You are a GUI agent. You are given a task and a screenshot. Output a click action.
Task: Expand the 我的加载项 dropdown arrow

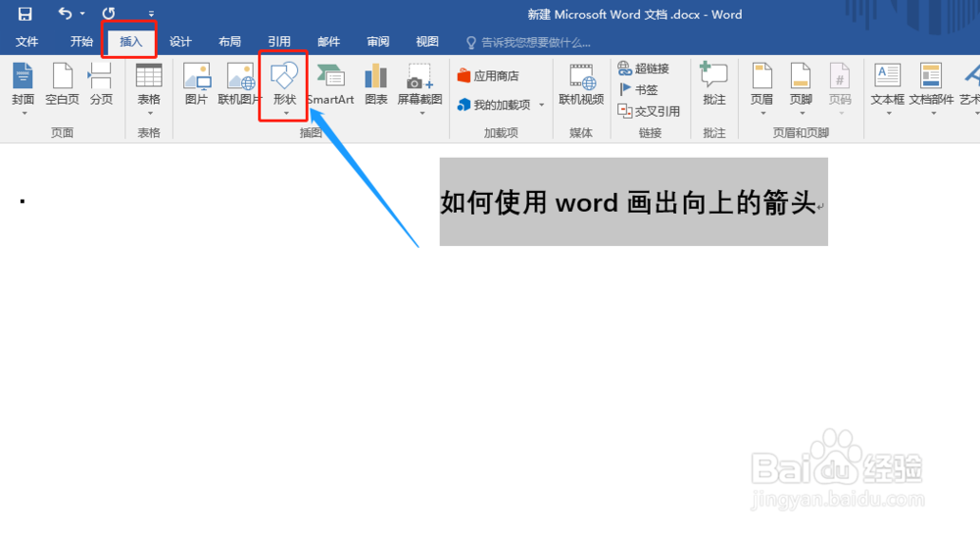[x=542, y=105]
